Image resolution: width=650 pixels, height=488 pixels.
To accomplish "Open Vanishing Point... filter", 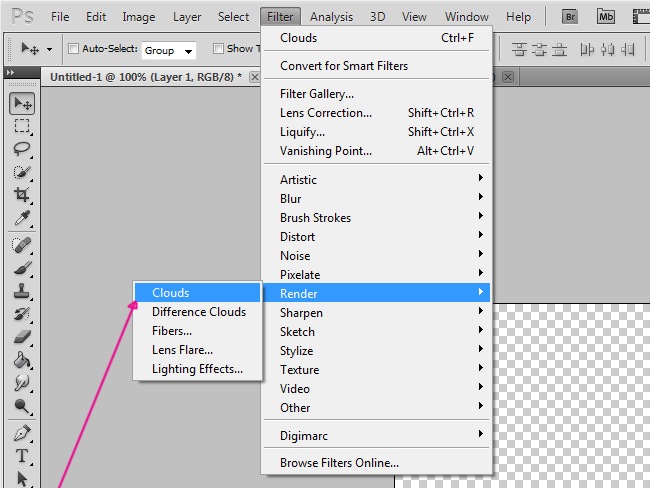I will [x=376, y=151].
